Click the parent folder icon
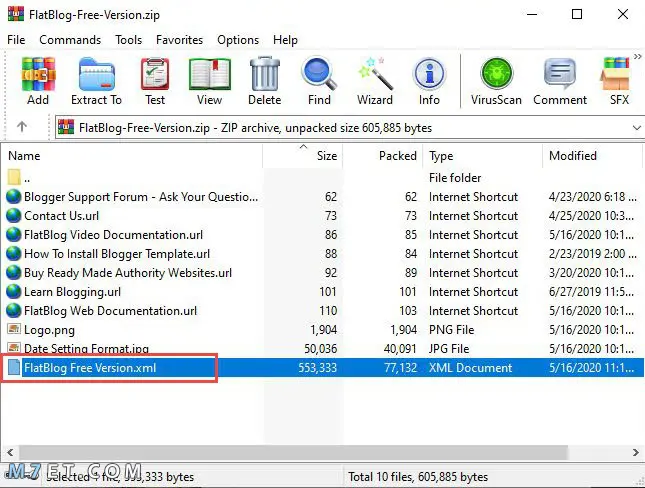The height and width of the screenshot is (488, 645). [14, 177]
